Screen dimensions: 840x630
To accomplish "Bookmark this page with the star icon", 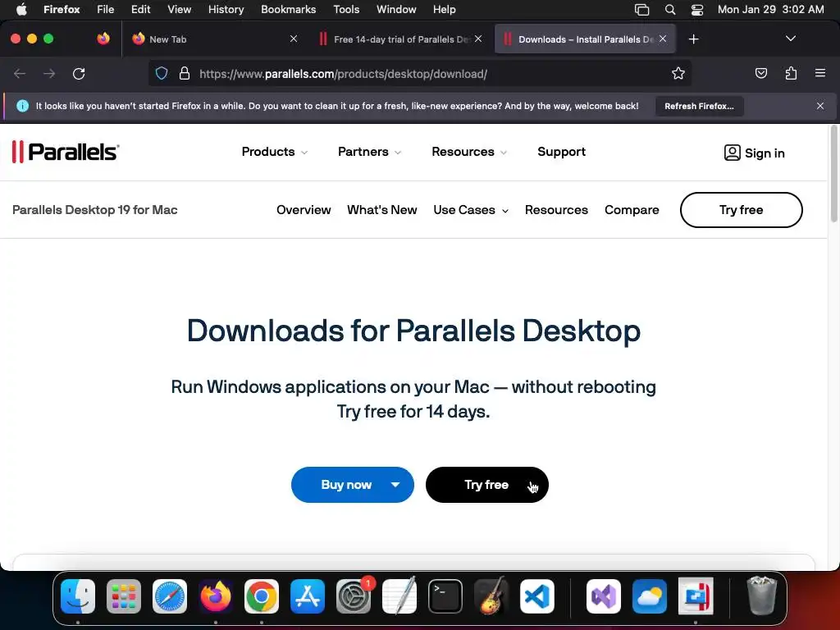I will point(678,73).
